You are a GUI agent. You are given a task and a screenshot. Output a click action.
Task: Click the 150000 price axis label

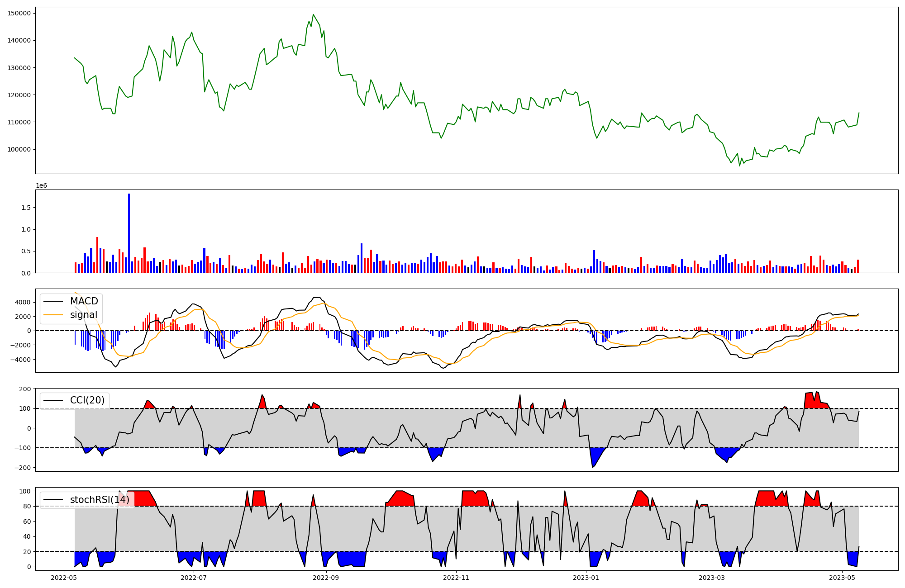[19, 14]
